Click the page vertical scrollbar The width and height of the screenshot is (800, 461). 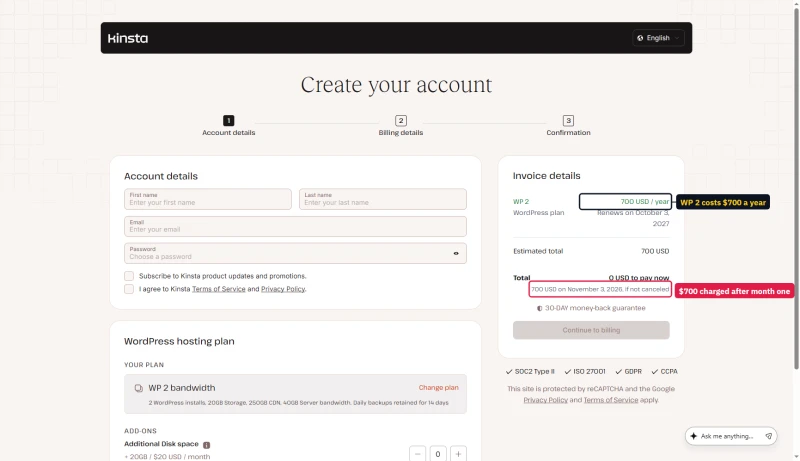pos(796,189)
